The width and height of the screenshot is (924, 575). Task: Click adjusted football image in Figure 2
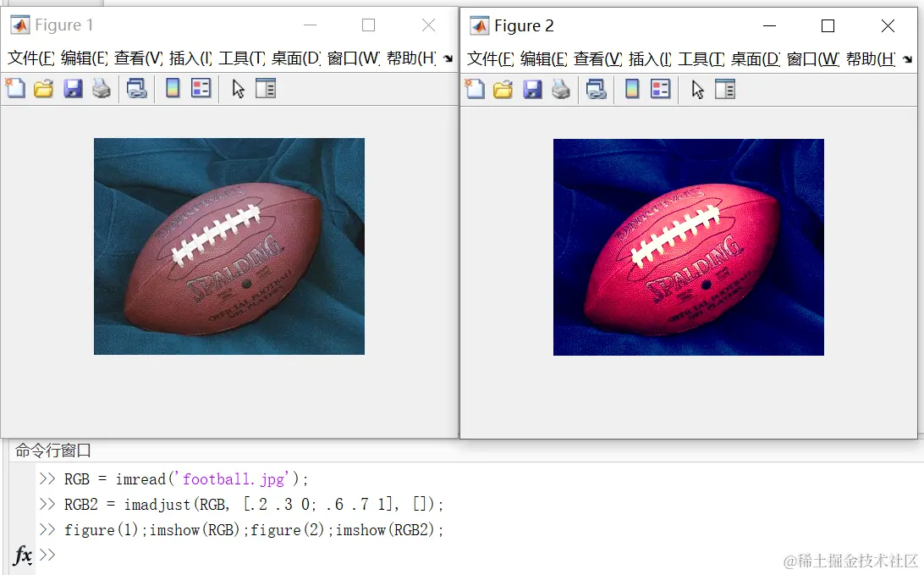[688, 247]
